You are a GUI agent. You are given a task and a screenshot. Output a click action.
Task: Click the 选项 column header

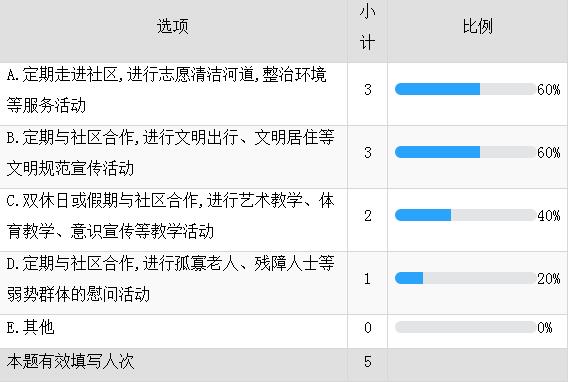pyautogui.click(x=173, y=27)
